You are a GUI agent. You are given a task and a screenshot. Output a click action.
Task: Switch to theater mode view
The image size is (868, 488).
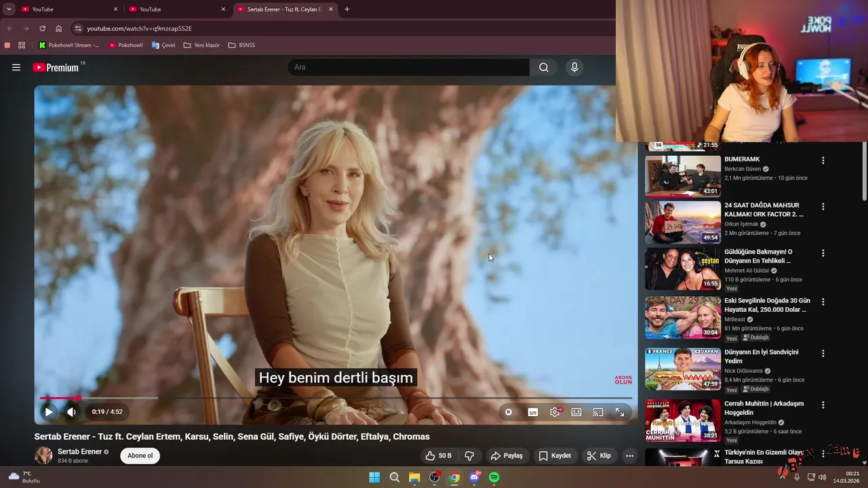click(x=576, y=412)
